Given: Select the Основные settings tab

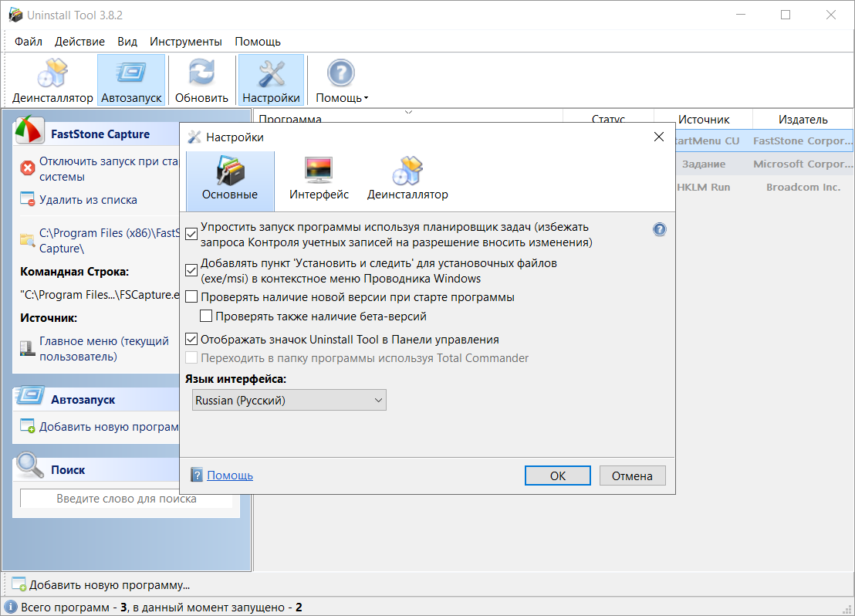Looking at the screenshot, I should pyautogui.click(x=229, y=181).
